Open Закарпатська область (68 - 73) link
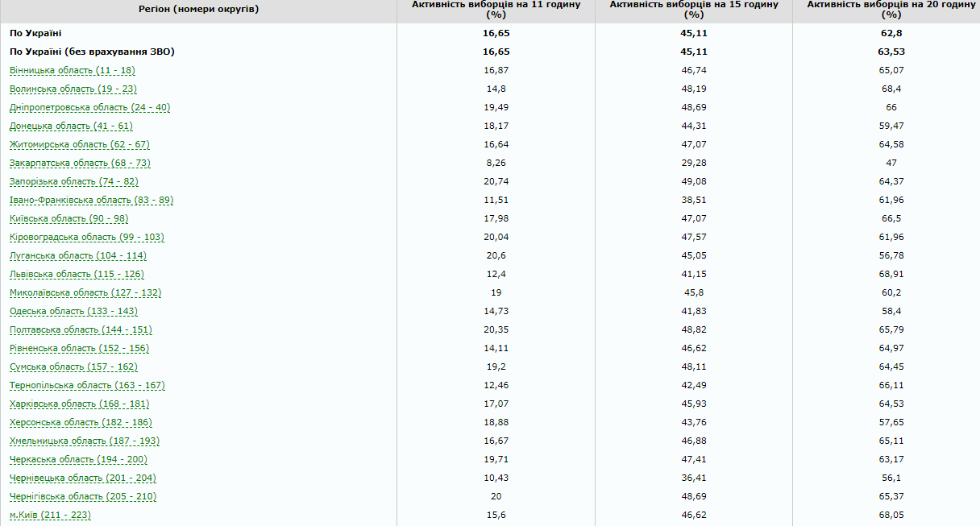 (x=80, y=163)
